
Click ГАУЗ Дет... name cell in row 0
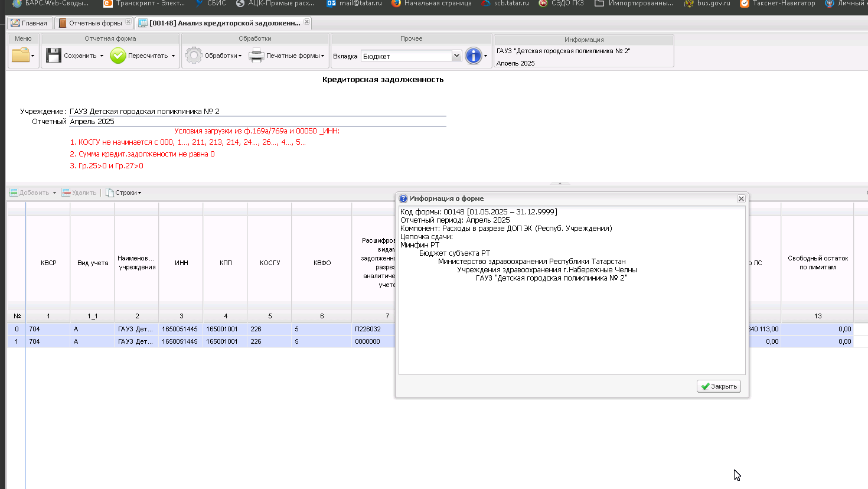(136, 329)
